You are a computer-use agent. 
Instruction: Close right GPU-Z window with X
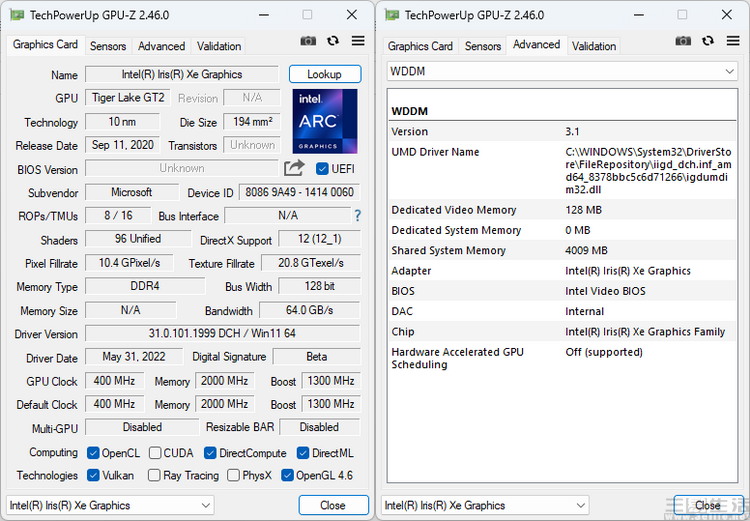point(727,15)
